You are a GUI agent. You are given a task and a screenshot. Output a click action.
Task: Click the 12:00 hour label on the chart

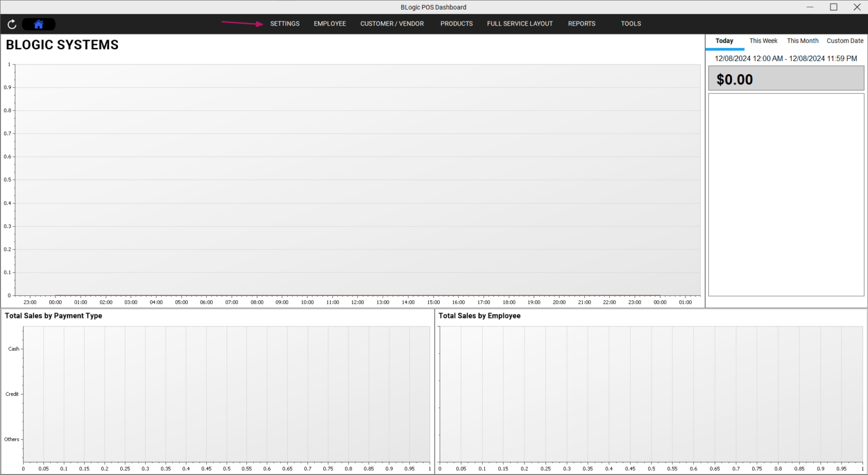click(357, 302)
